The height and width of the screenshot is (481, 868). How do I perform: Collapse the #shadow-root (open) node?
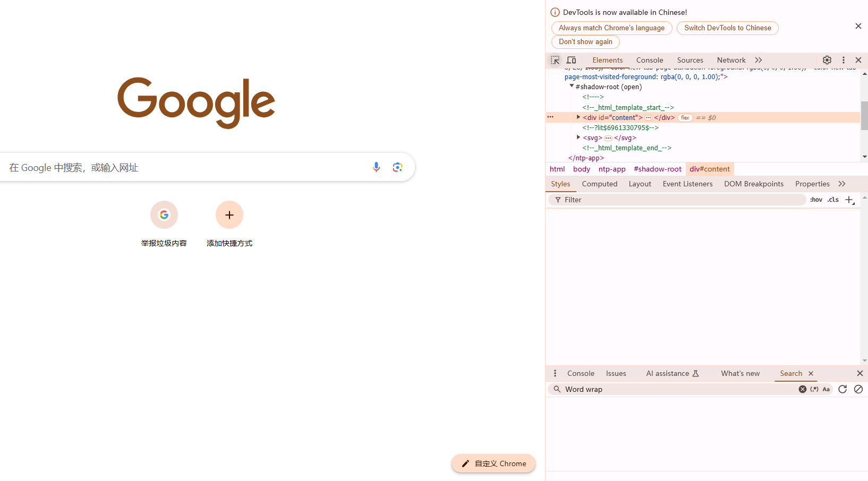(x=572, y=86)
